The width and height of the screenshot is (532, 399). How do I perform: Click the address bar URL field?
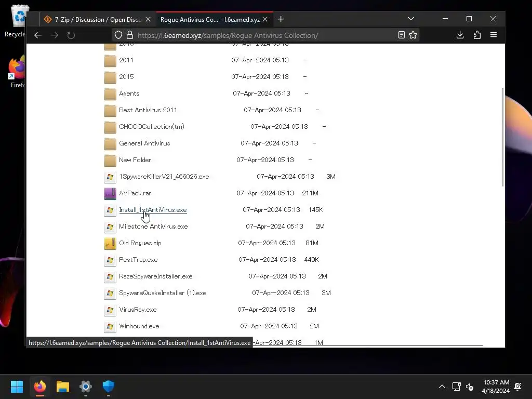point(264,35)
